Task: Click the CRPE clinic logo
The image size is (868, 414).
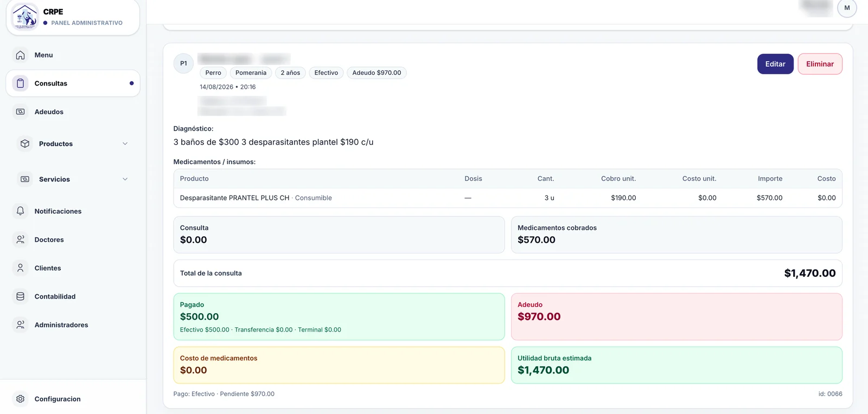Action: [25, 16]
